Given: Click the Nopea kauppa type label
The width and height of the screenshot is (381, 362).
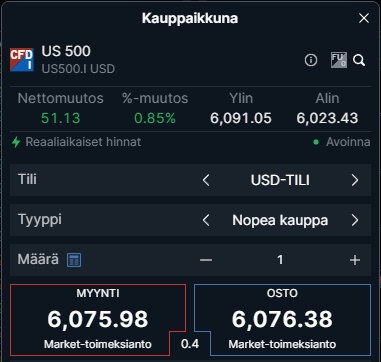Looking at the screenshot, I should pyautogui.click(x=280, y=220).
